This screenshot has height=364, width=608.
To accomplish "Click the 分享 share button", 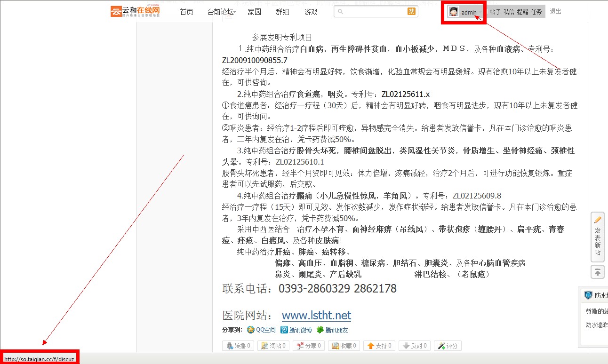I will pyautogui.click(x=308, y=346).
